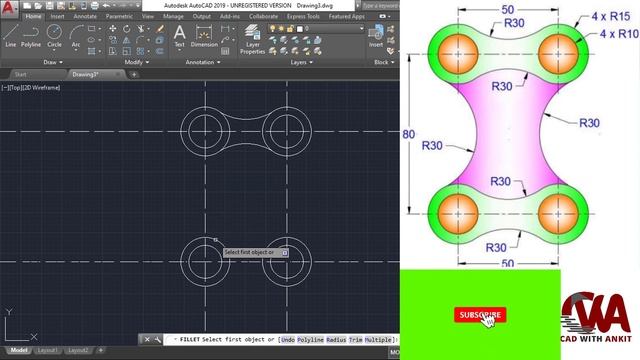Toggle layer 0 freeze sun icon

(x=281, y=29)
